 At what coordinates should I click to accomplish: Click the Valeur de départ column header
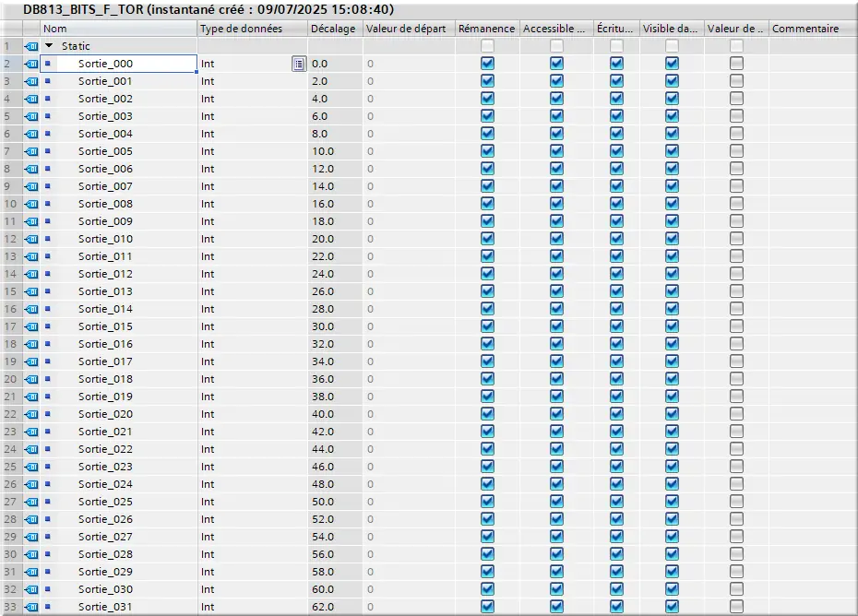tap(409, 29)
